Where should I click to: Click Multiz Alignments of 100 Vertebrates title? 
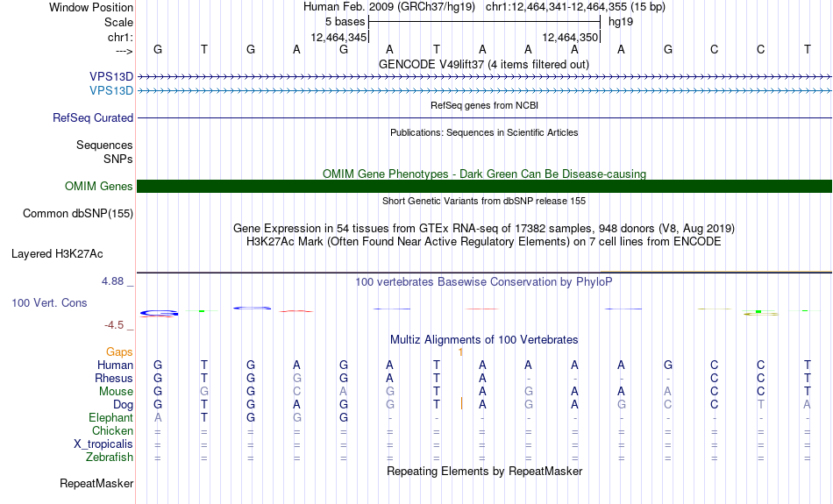point(484,340)
